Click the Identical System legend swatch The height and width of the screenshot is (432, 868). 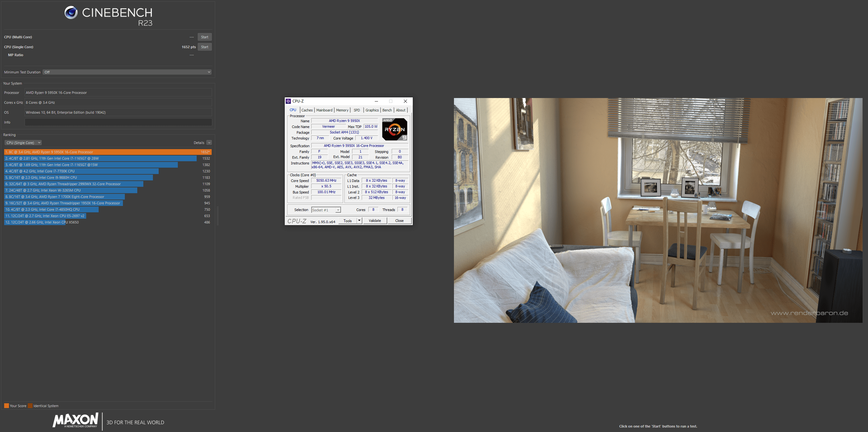tap(30, 406)
